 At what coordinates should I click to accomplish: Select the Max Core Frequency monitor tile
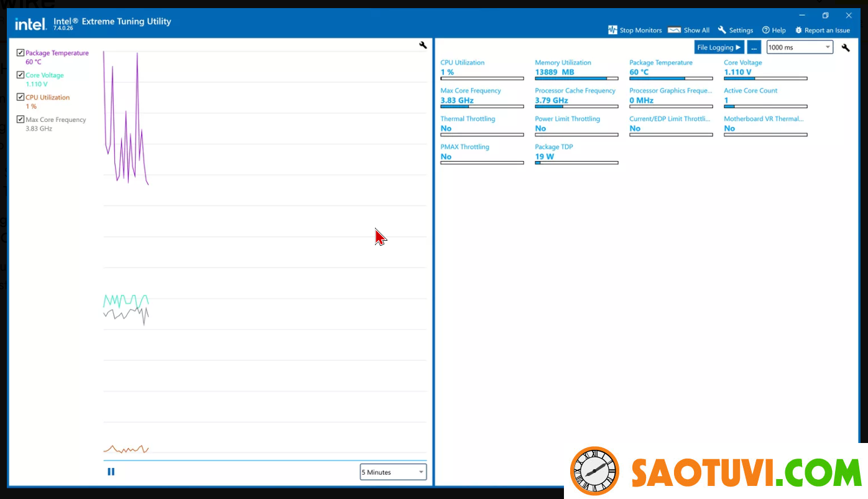coord(482,98)
